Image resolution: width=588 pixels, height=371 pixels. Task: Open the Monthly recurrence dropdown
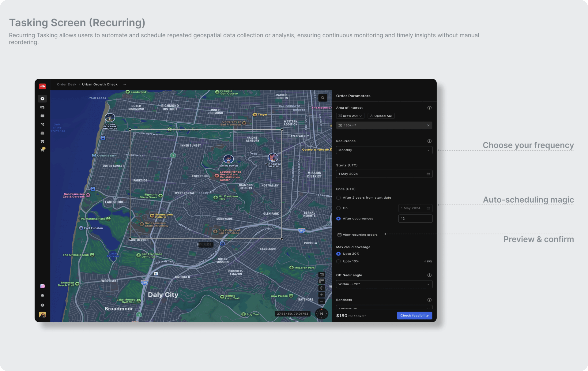(384, 150)
